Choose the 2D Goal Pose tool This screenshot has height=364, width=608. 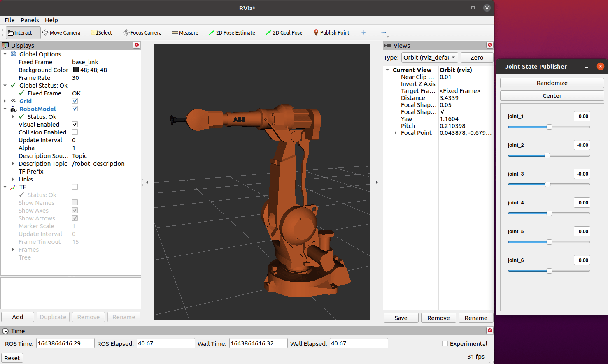tap(284, 32)
